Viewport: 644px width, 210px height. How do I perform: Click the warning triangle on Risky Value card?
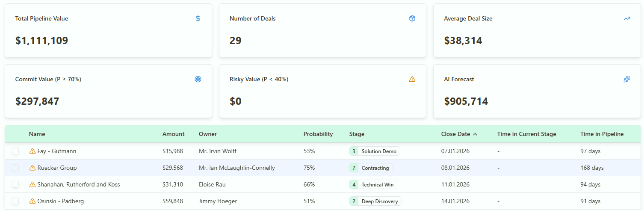(412, 79)
